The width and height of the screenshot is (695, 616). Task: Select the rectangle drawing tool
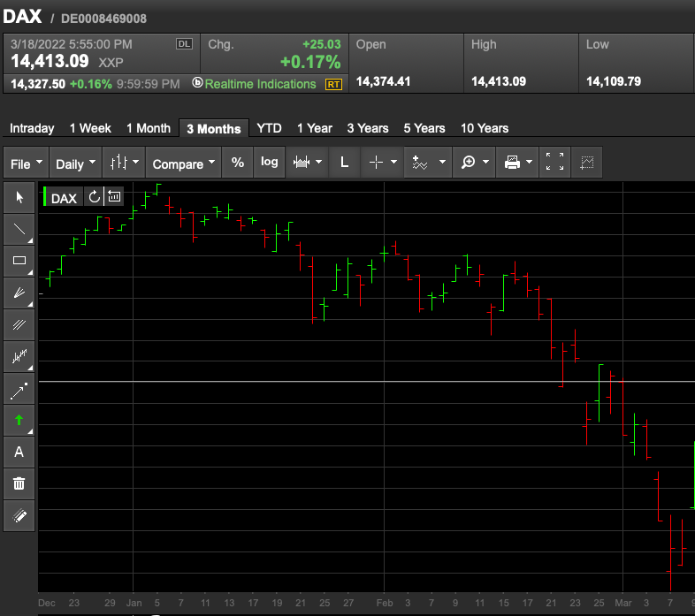pos(19,261)
